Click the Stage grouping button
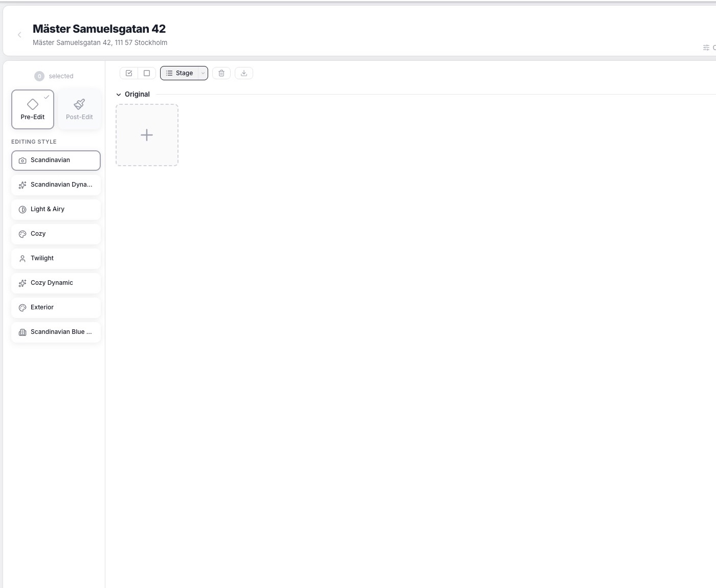The width and height of the screenshot is (716, 588). [180, 73]
